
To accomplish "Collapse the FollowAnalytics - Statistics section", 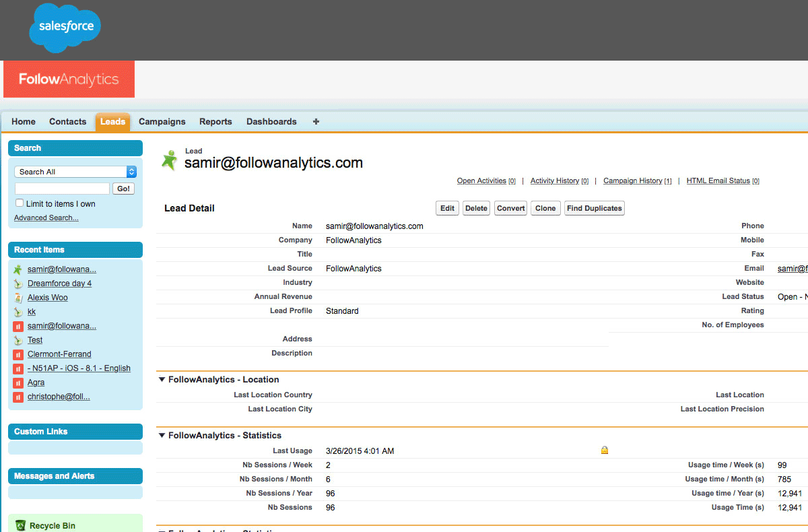I will 162,436.
